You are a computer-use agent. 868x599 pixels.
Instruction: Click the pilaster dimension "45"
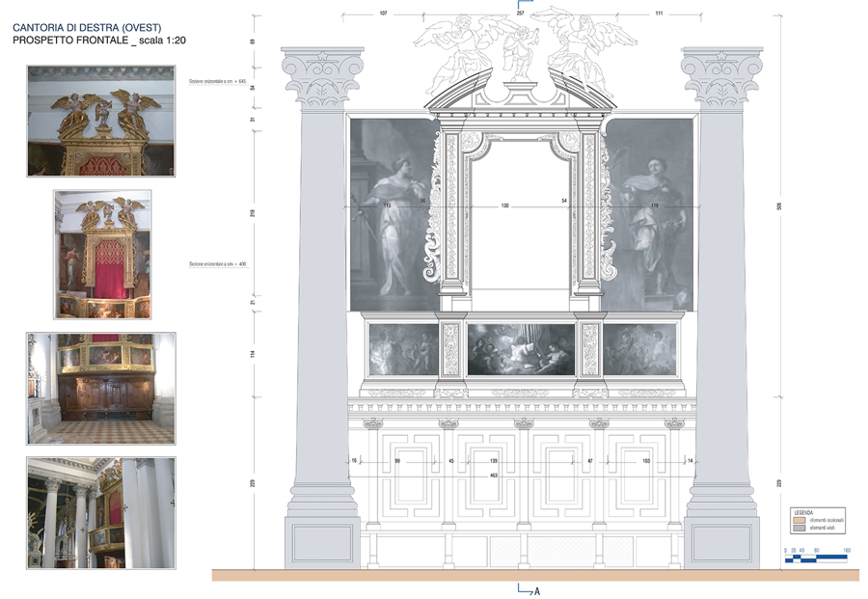coord(451,461)
